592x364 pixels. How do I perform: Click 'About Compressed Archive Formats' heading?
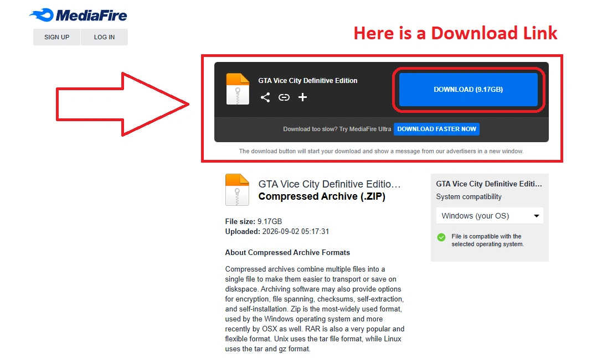point(287,253)
